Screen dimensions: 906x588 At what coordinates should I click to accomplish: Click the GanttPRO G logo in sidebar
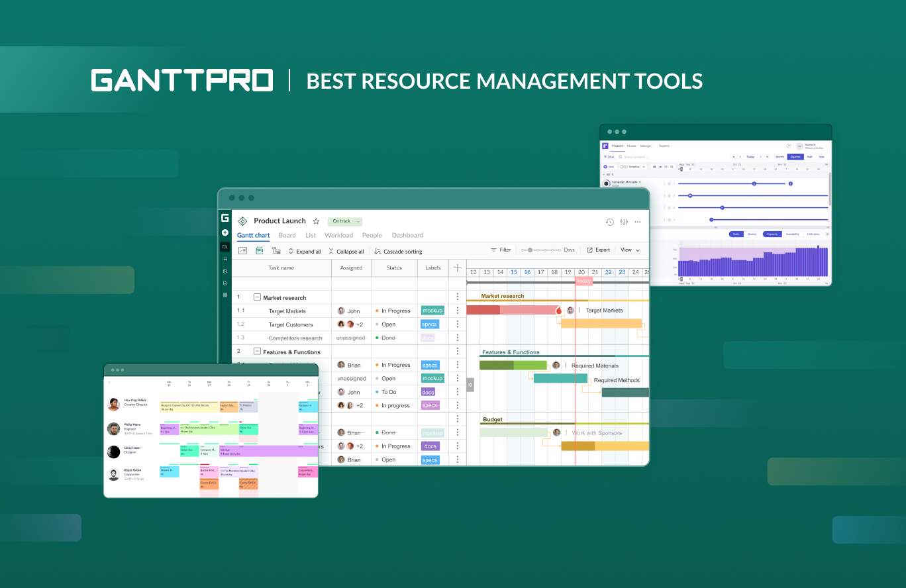coord(225,218)
